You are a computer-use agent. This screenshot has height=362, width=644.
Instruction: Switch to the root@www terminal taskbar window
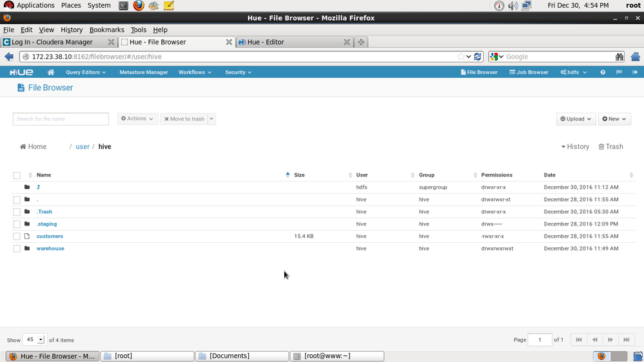[337, 356]
